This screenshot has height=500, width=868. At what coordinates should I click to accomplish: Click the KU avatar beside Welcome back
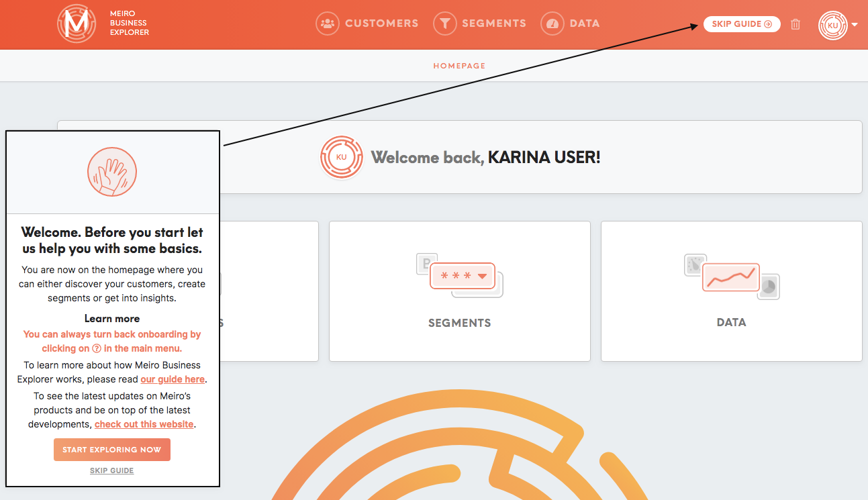342,157
